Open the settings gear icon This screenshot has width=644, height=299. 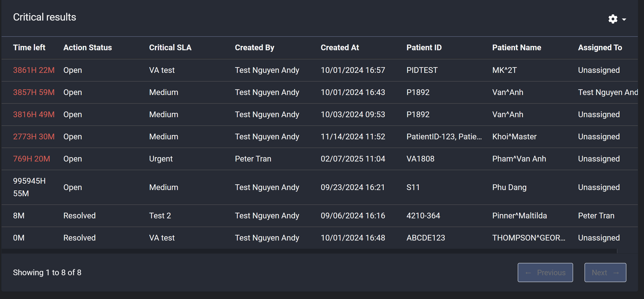[x=613, y=19]
